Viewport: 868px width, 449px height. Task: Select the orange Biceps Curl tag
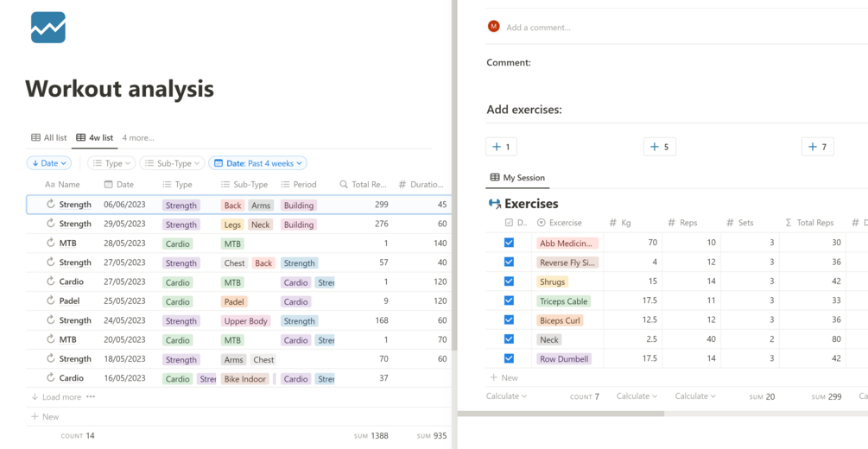[x=560, y=320]
